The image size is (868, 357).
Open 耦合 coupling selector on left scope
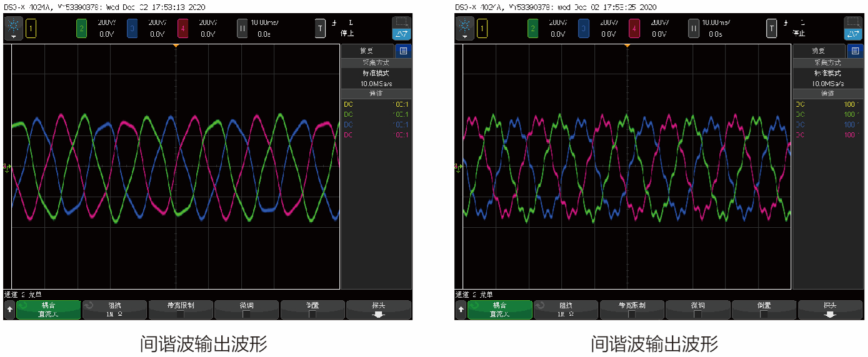pos(49,310)
